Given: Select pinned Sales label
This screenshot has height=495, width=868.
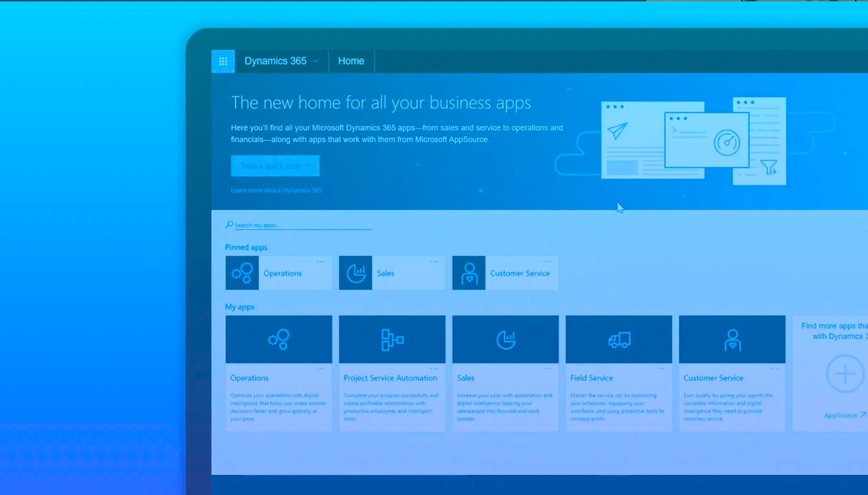Looking at the screenshot, I should pyautogui.click(x=386, y=273).
